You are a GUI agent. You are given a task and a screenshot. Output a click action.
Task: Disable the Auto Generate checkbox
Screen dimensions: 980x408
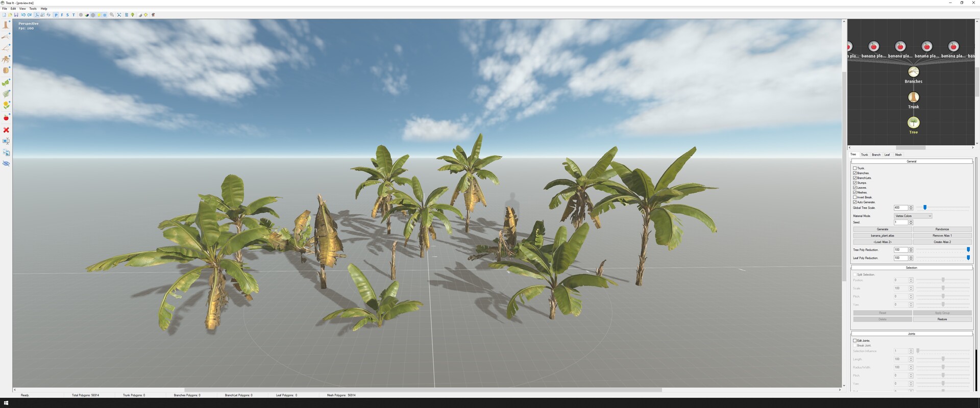pyautogui.click(x=855, y=202)
